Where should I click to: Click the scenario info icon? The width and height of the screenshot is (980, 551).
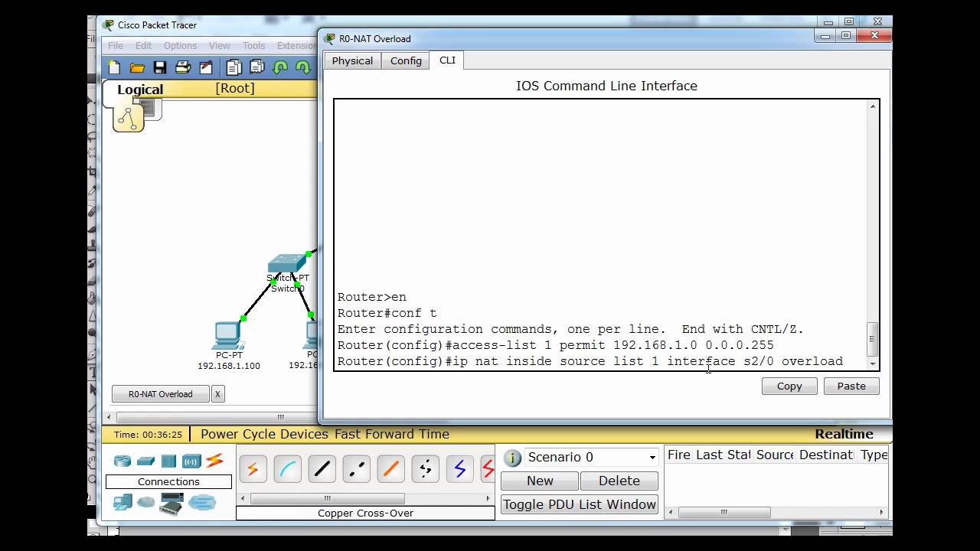coord(512,458)
